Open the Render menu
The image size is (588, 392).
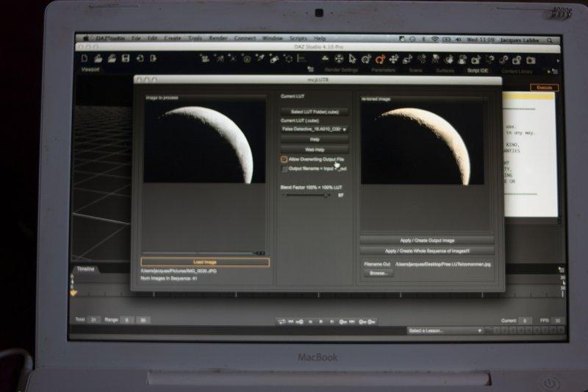(218, 38)
